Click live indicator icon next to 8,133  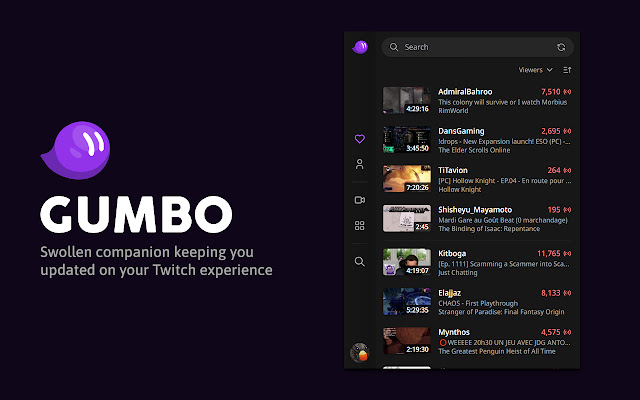click(567, 293)
